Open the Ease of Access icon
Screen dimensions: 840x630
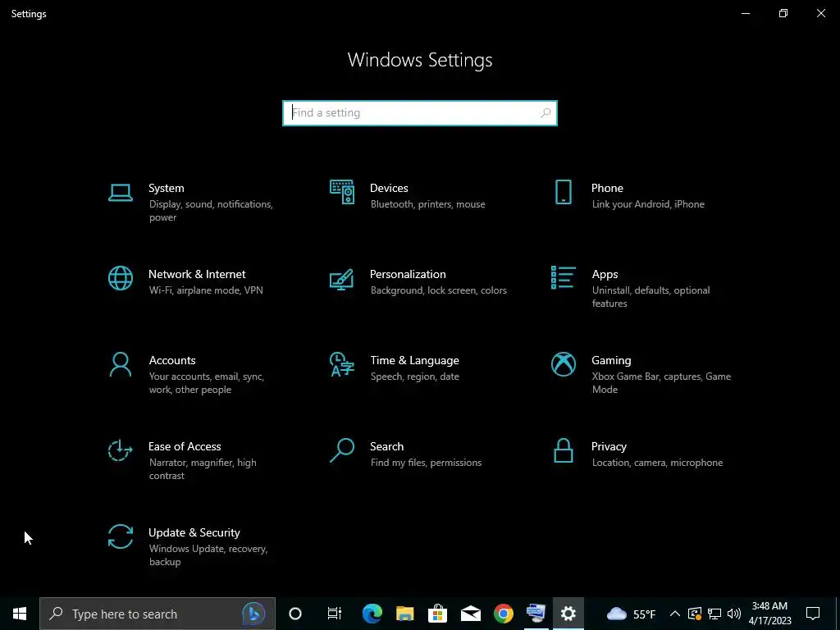120,450
